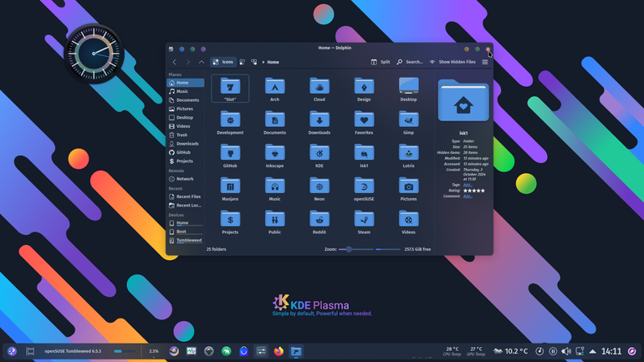Open the hamburger menu in Dolphin
The height and width of the screenshot is (362, 644).
(x=485, y=62)
